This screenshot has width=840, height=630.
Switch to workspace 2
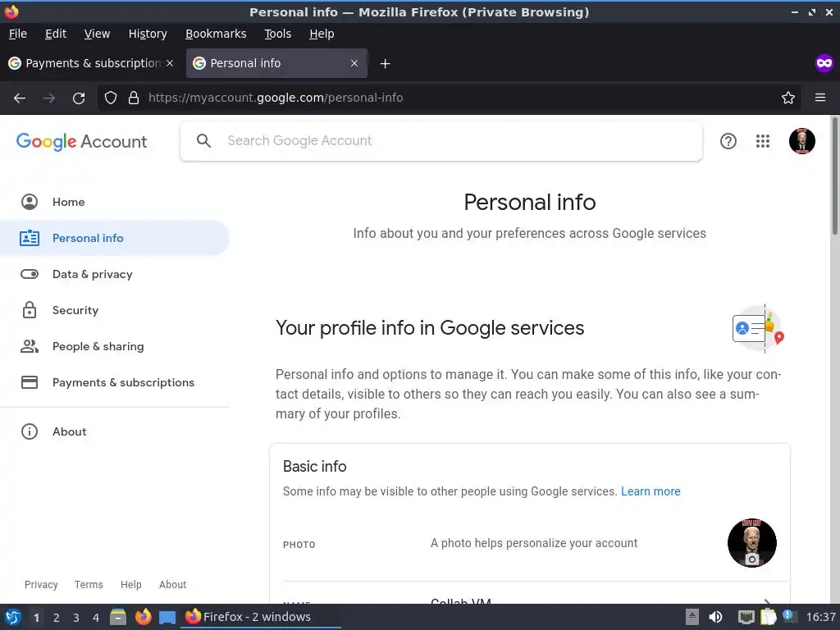[57, 618]
